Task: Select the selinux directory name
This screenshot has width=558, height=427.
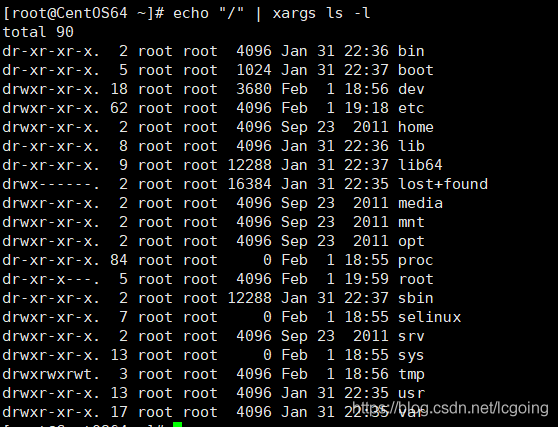Action: pyautogui.click(x=430, y=317)
